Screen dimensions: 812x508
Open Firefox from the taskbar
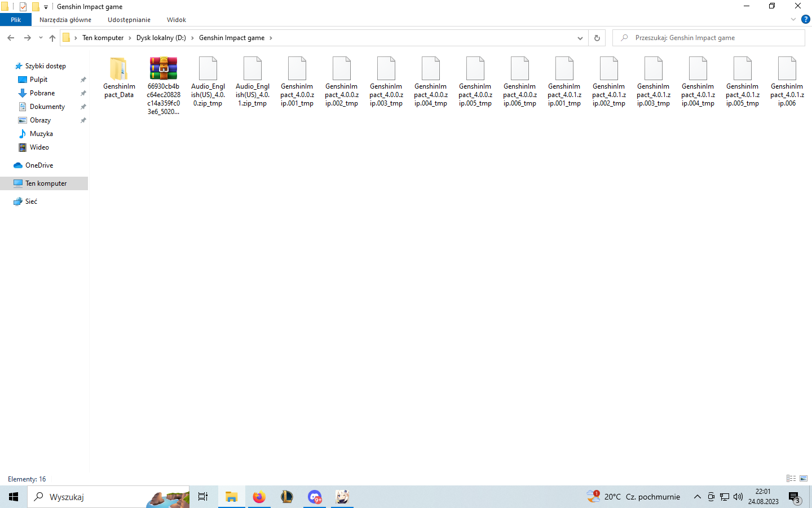[x=259, y=497]
